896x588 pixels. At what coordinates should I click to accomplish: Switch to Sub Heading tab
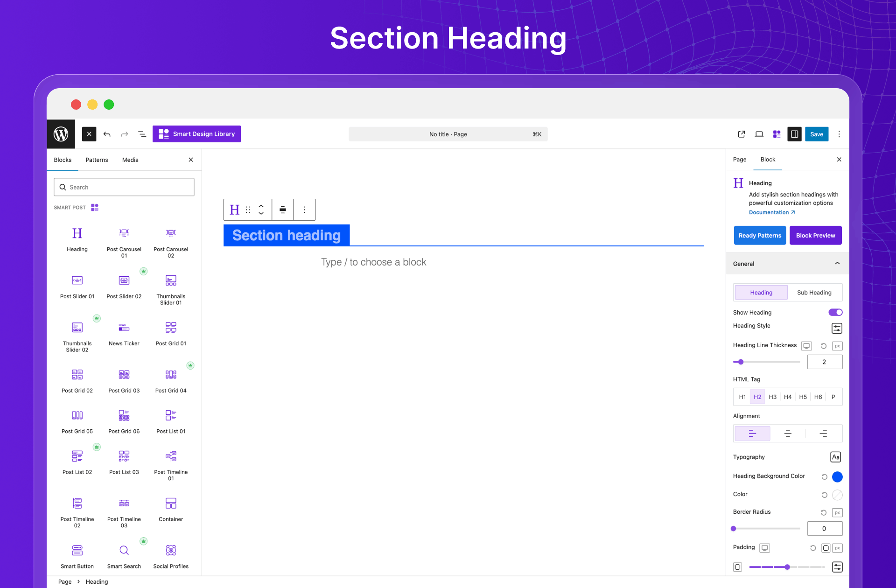814,293
